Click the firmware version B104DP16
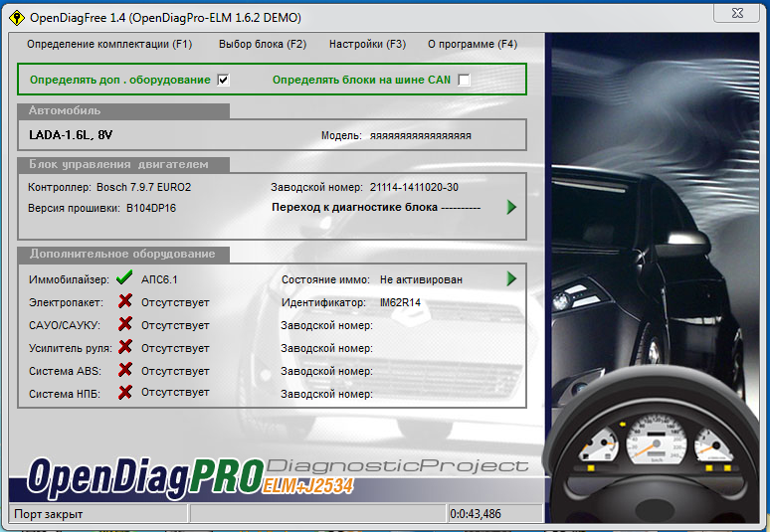Image resolution: width=770 pixels, height=532 pixels. [x=151, y=208]
